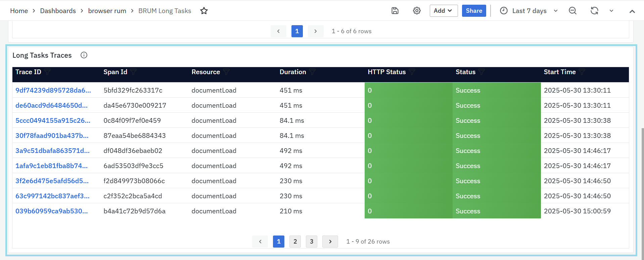Click the HTTP Status column filter icon
Viewport: 644px width, 260px height.
[x=412, y=72]
